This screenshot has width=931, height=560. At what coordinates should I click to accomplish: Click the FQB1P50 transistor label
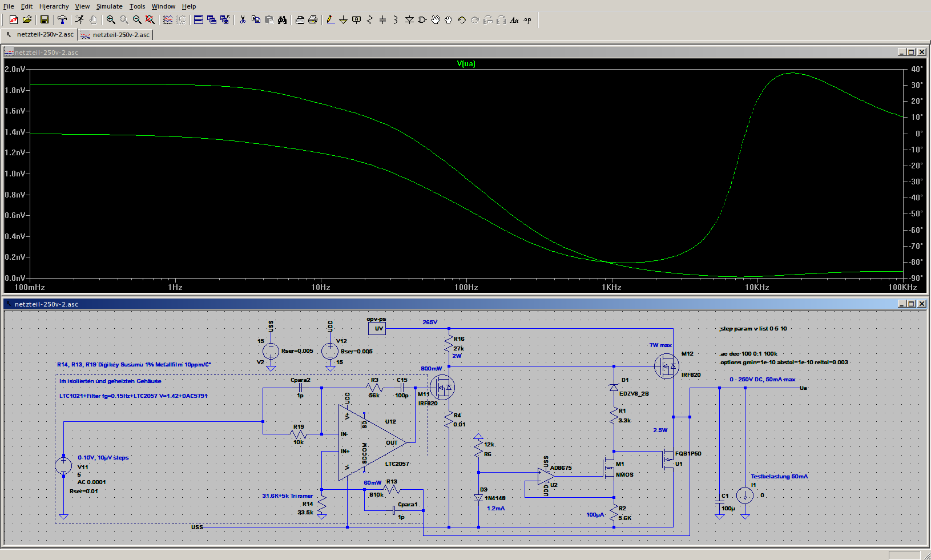click(x=688, y=454)
